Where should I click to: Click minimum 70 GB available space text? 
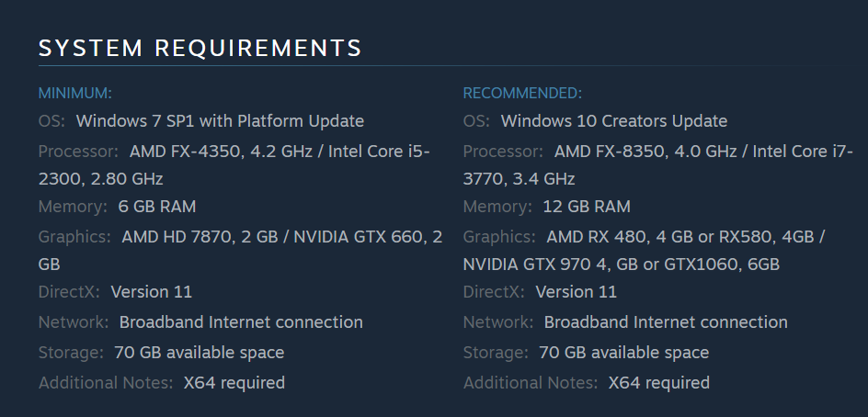coord(199,353)
